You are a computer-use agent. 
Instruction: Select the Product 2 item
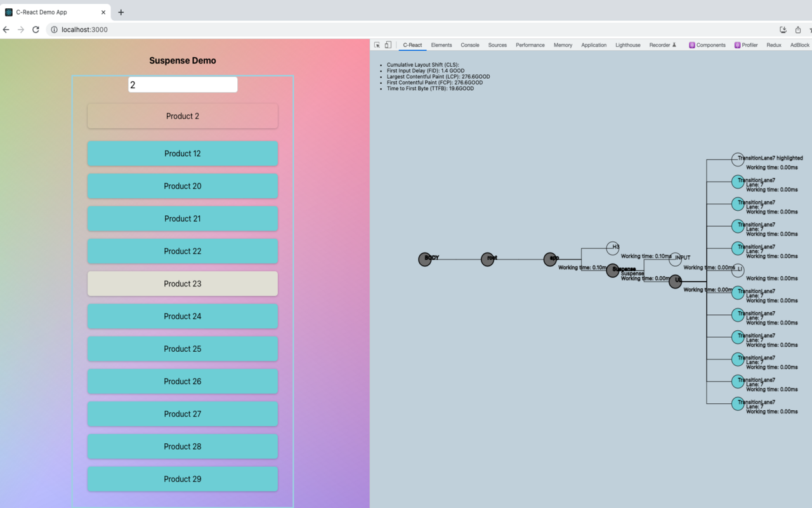[183, 116]
